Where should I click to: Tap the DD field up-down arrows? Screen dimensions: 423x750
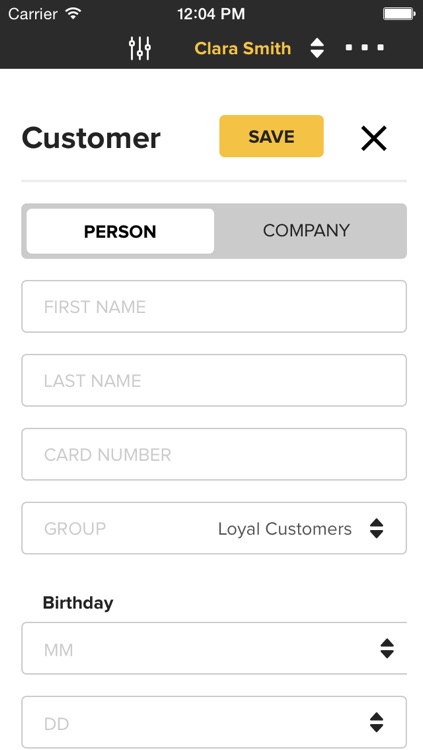[377, 722]
